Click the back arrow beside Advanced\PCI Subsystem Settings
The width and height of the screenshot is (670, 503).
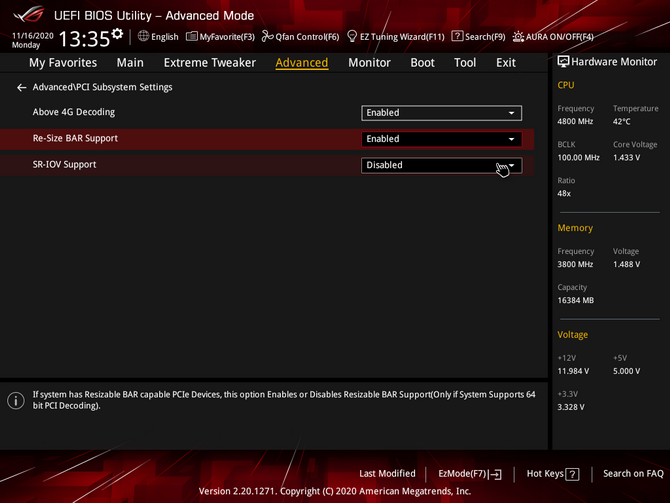[21, 88]
